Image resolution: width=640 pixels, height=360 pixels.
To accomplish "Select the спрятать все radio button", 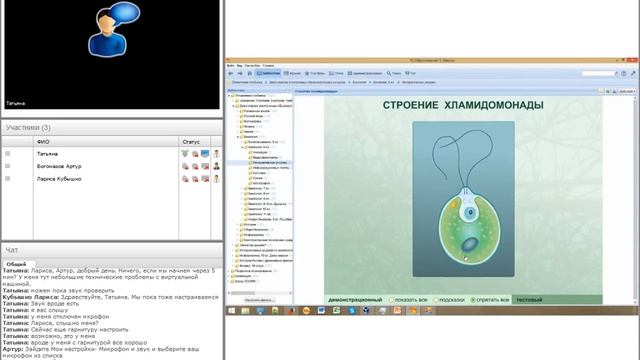I will click(473, 300).
